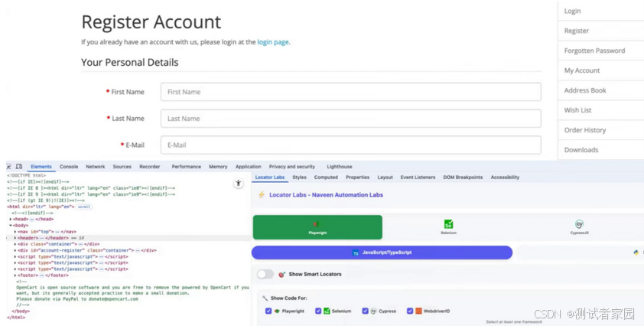Image resolution: width=644 pixels, height=326 pixels.
Task: Open the Register link in the sidebar
Action: point(576,31)
